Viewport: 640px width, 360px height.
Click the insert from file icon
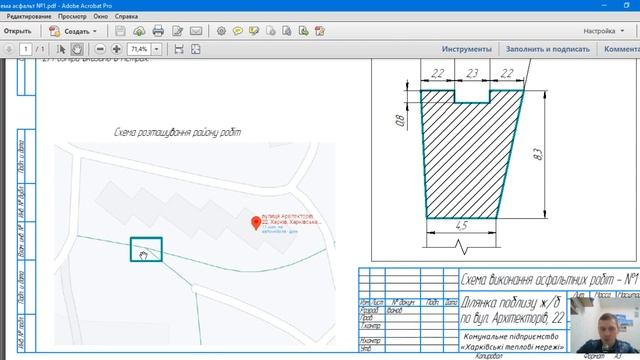tap(320, 31)
